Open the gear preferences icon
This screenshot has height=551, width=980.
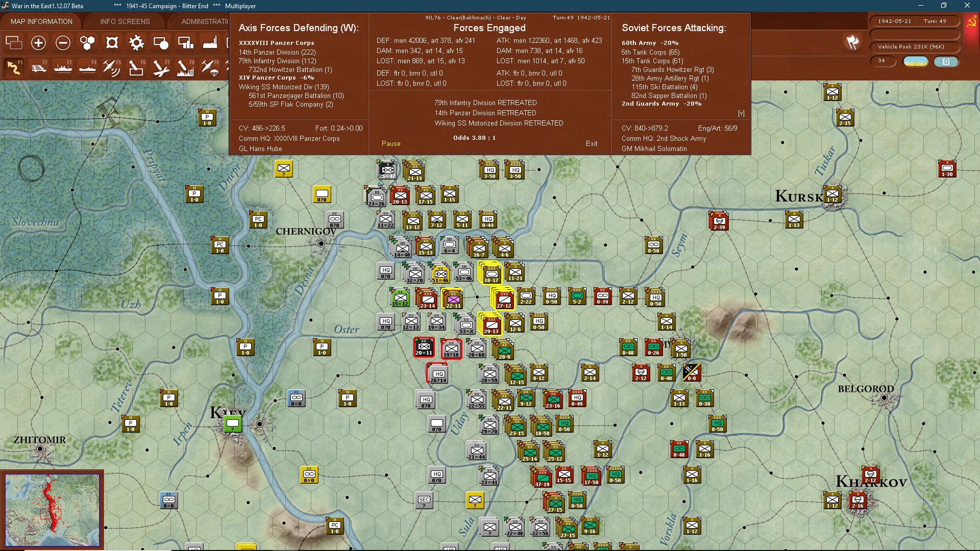(136, 43)
